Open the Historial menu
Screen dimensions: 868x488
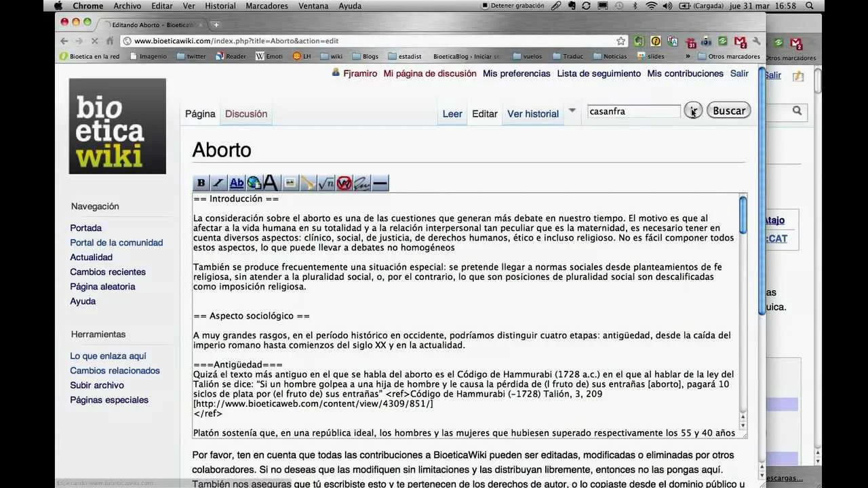(220, 5)
